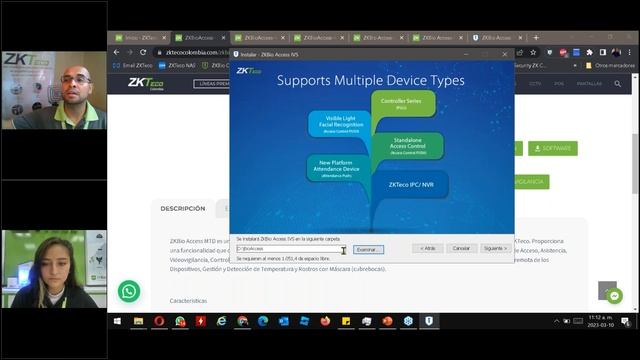
Task: Open the Messenger chat bubble on the page
Action: point(614,296)
